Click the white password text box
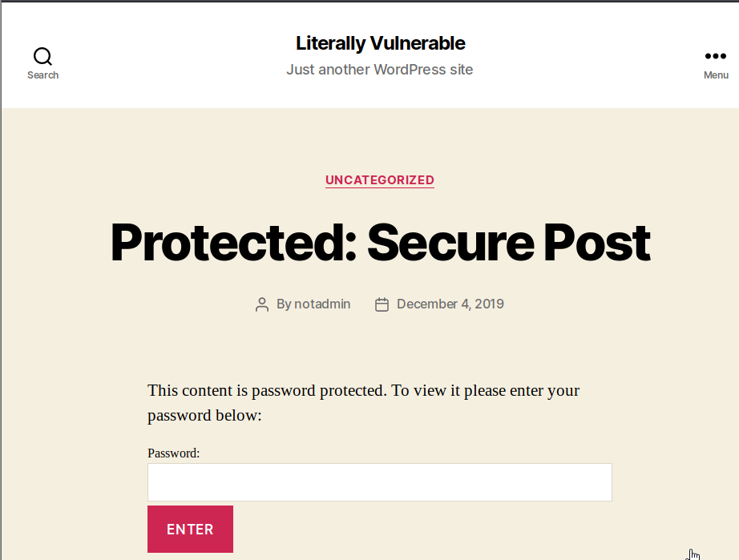Screen dimensions: 739x560 point(379,481)
